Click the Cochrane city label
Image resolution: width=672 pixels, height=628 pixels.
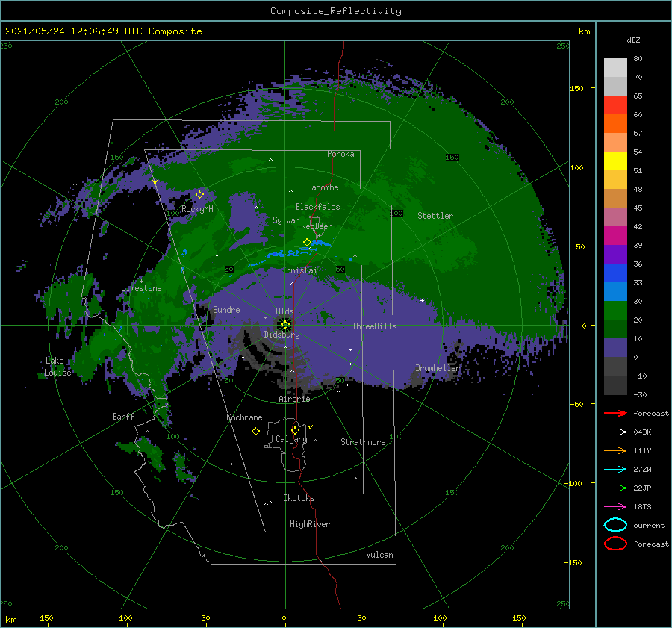click(244, 417)
